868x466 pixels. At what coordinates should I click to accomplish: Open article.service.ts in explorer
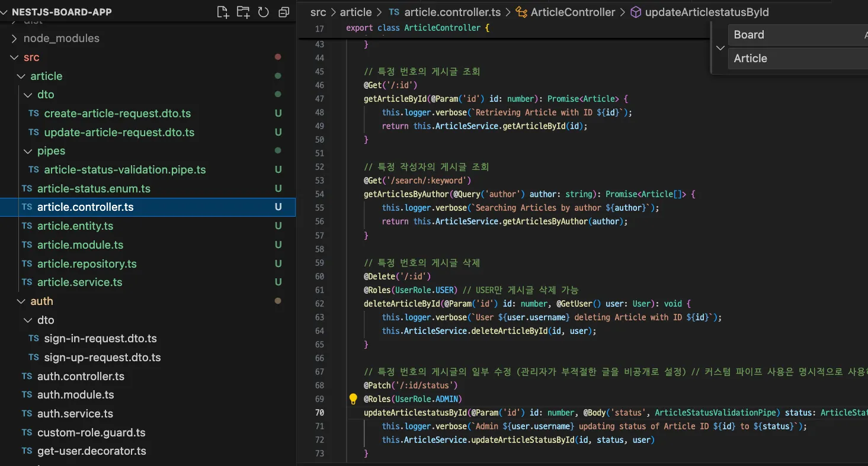(x=79, y=282)
